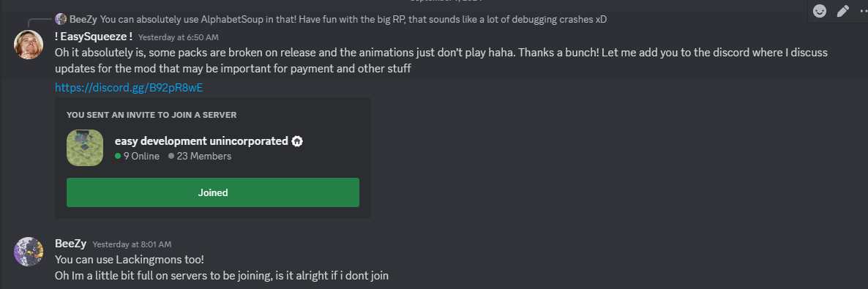Viewport: 868px width, 289px height.
Task: Click the Lackingmons message text from BeeZy
Action: coord(130,259)
